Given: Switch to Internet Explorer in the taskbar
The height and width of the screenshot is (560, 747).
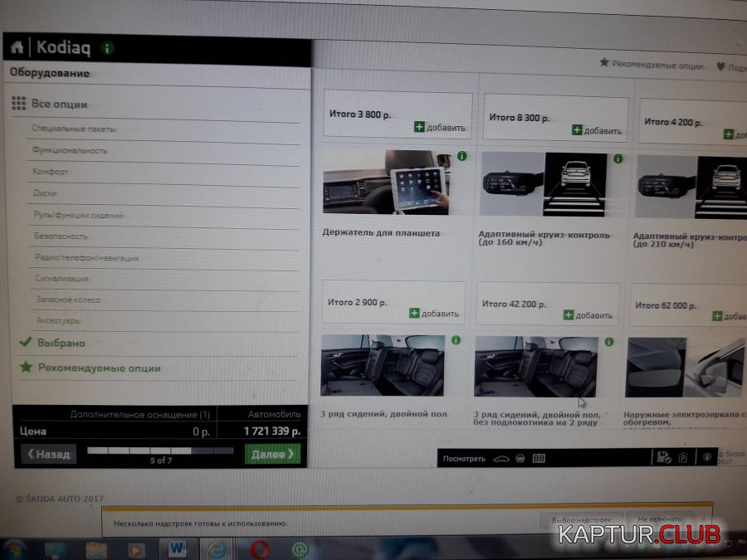Looking at the screenshot, I should tap(217, 549).
